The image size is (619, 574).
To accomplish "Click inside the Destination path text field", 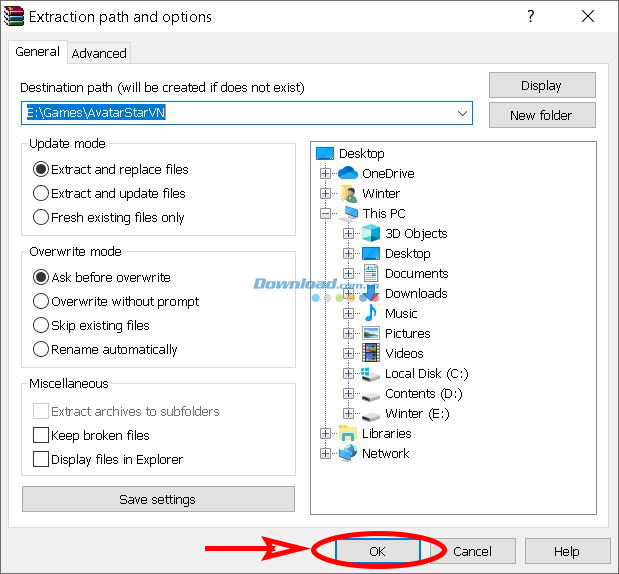I will (246, 113).
